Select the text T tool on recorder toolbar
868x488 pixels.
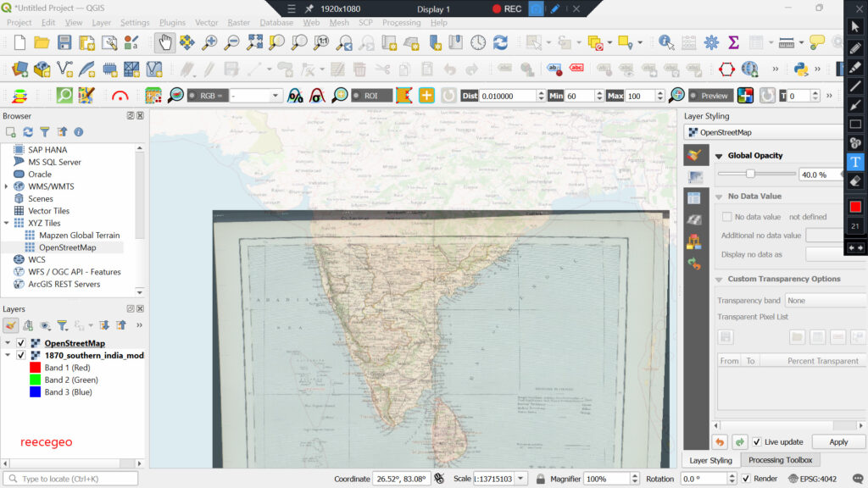coord(855,162)
